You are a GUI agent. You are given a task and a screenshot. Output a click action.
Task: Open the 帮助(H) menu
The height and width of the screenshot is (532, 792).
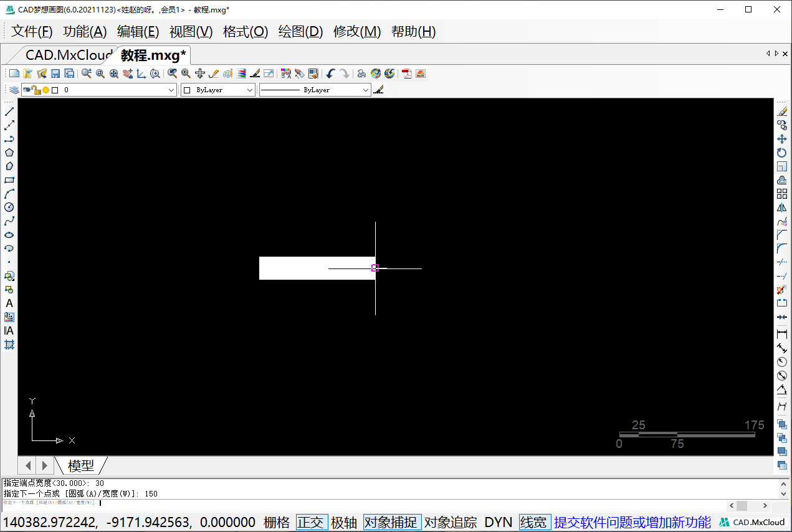click(x=413, y=32)
